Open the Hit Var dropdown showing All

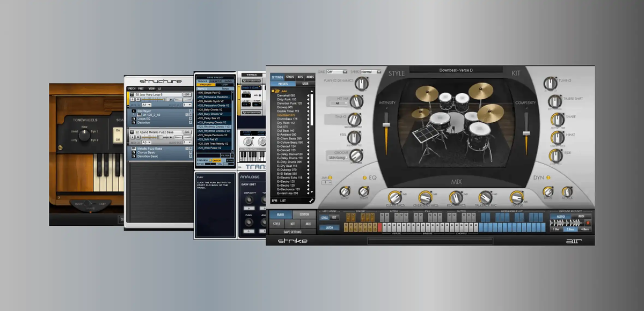pyautogui.click(x=339, y=103)
